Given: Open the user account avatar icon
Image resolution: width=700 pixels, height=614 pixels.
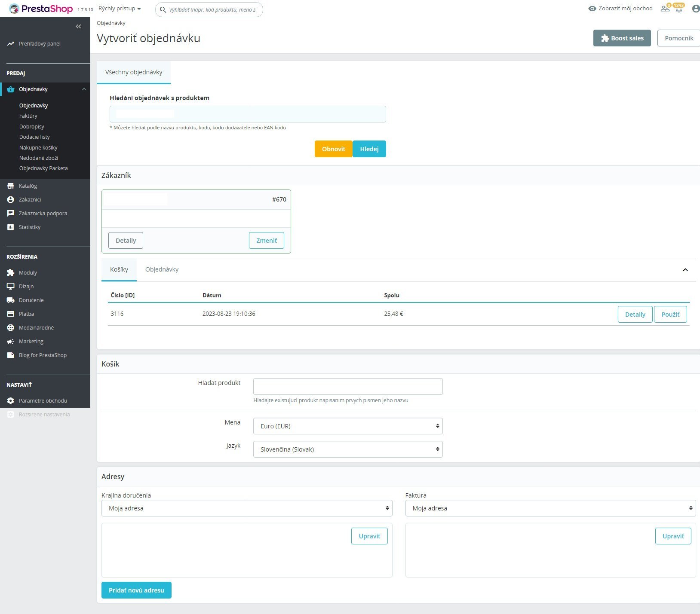Looking at the screenshot, I should pyautogui.click(x=696, y=9).
